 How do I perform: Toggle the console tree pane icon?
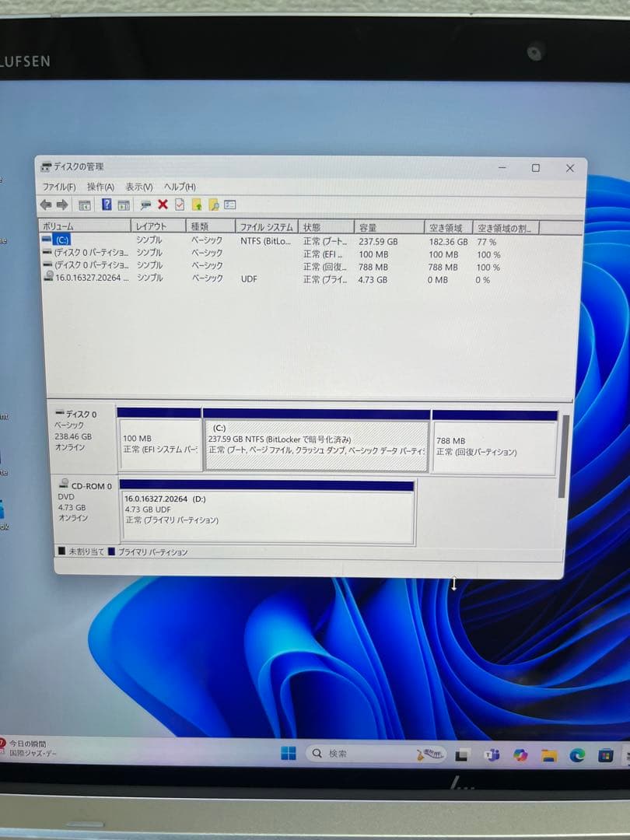click(x=85, y=205)
